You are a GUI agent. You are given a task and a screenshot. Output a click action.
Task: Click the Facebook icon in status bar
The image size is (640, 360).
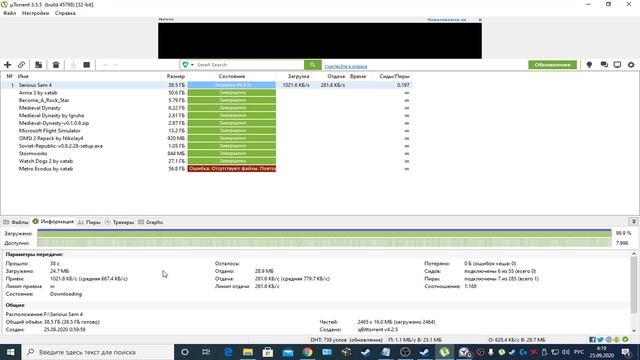(592, 340)
